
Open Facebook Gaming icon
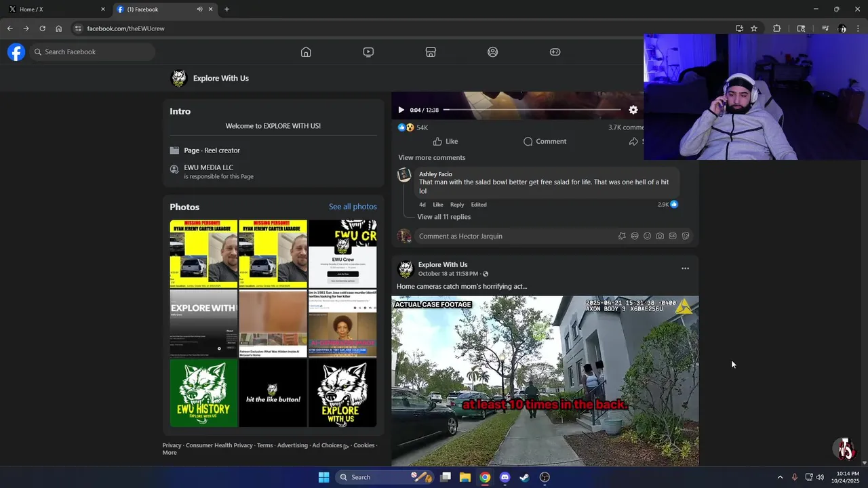[x=555, y=52]
